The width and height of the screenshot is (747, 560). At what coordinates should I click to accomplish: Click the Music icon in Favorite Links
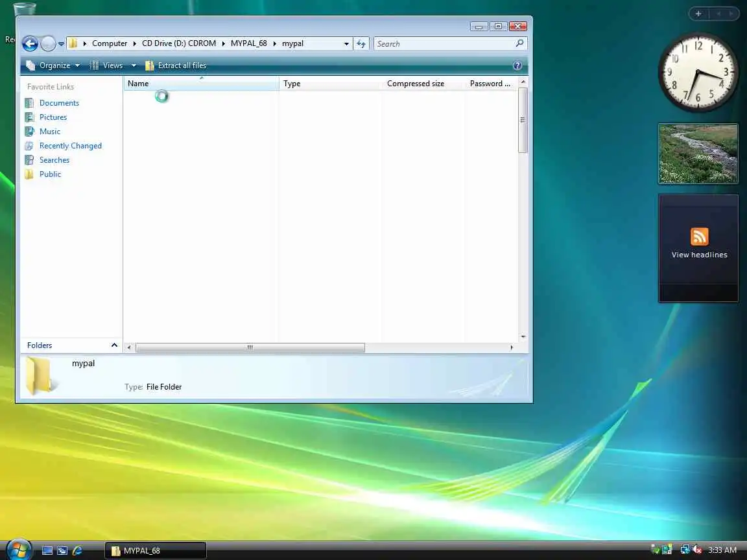[30, 132]
